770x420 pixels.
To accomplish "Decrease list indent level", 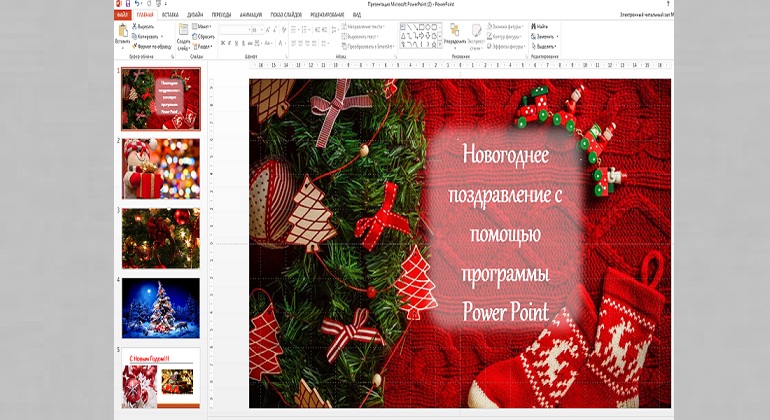I will coord(317,29).
